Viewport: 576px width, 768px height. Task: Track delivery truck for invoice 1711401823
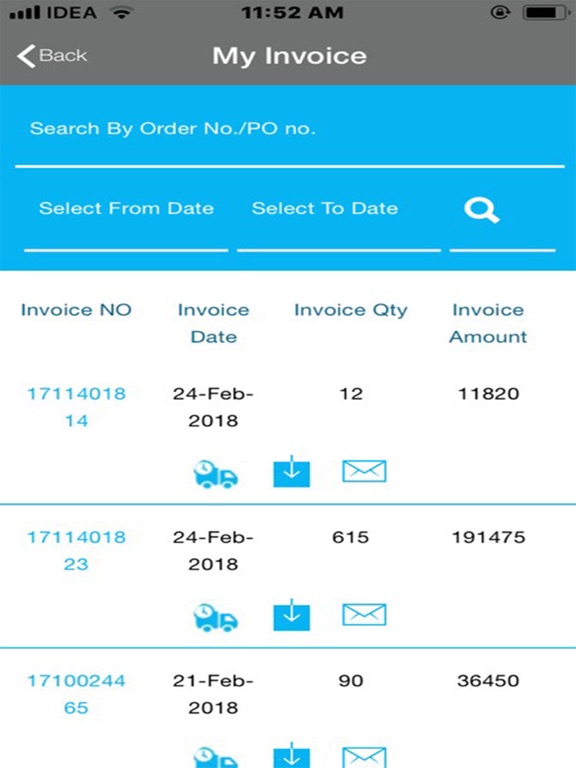[x=216, y=617]
